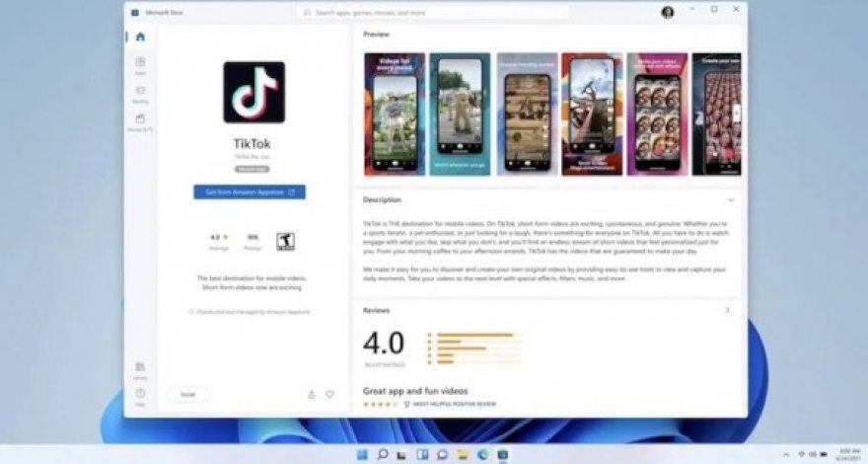Expand the Reviews section arrow

(x=728, y=310)
